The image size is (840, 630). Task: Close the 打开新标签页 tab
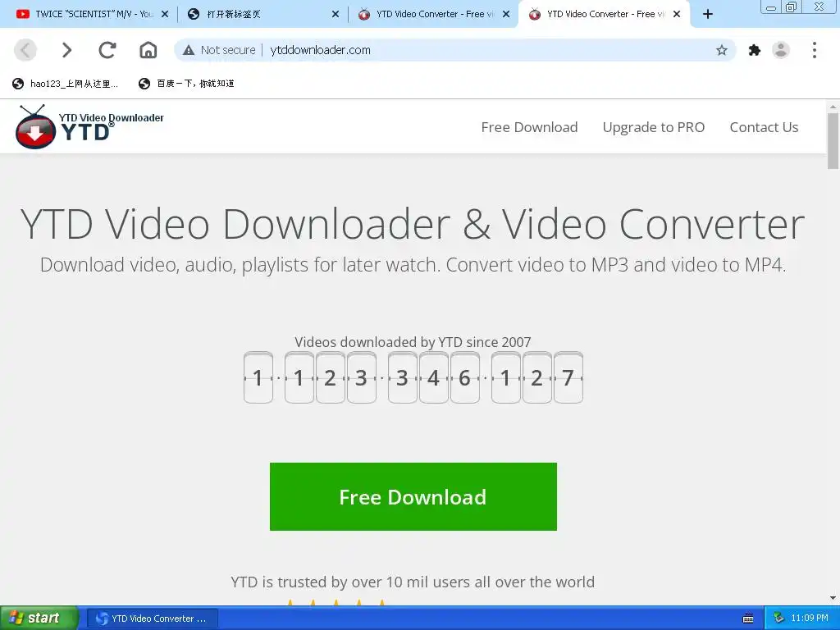pyautogui.click(x=336, y=15)
